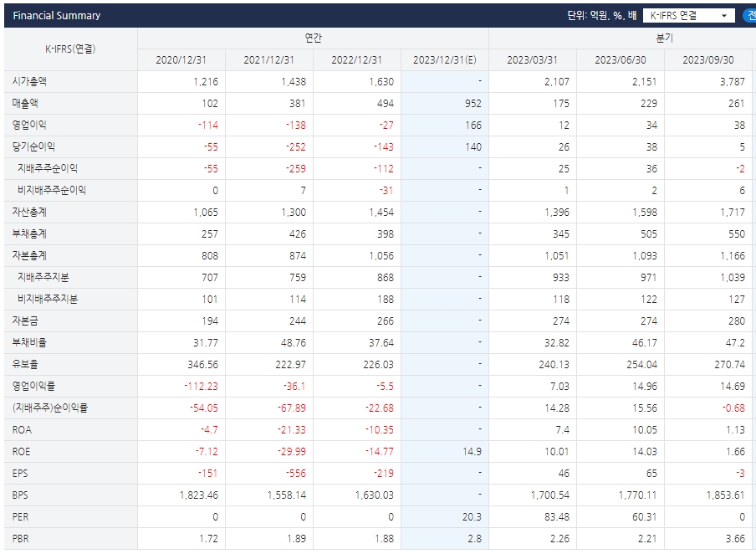Click the 비지배주주지분 row label
This screenshot has width=756, height=554.
pos(48,299)
